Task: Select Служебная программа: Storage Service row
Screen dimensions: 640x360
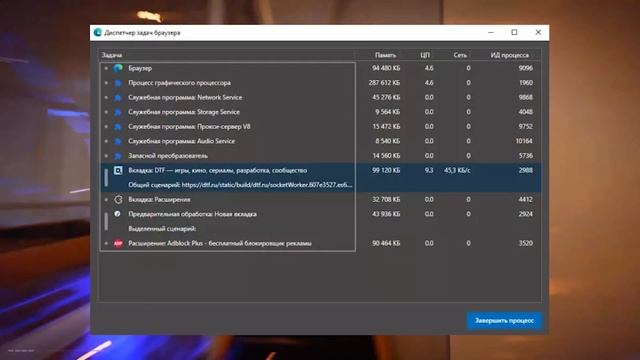Action: click(x=320, y=112)
